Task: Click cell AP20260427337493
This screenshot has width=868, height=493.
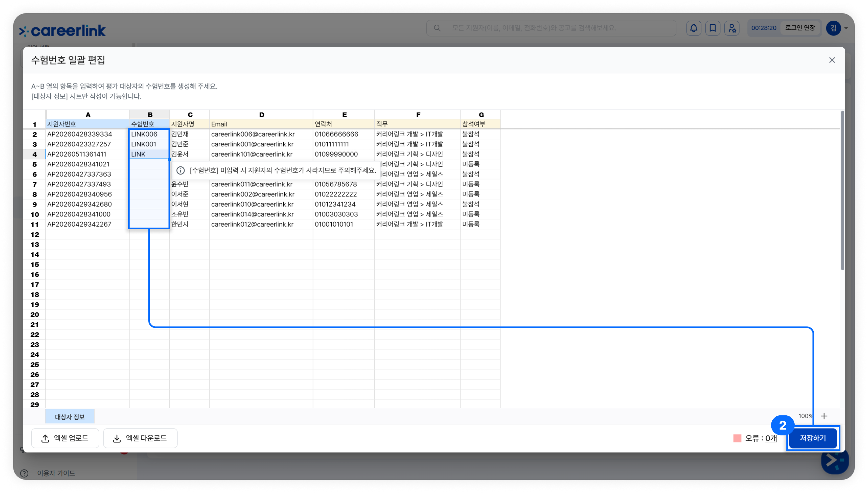Action: (88, 185)
